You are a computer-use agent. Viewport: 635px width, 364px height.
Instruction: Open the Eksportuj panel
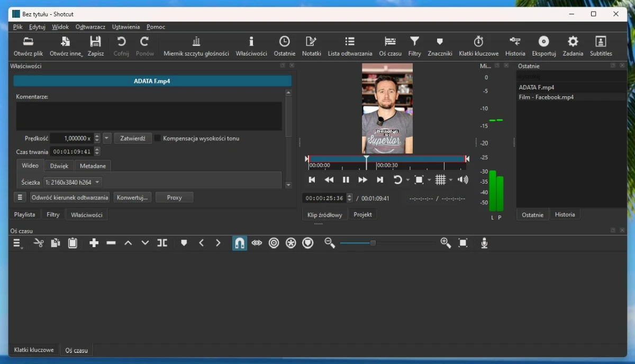(x=543, y=47)
